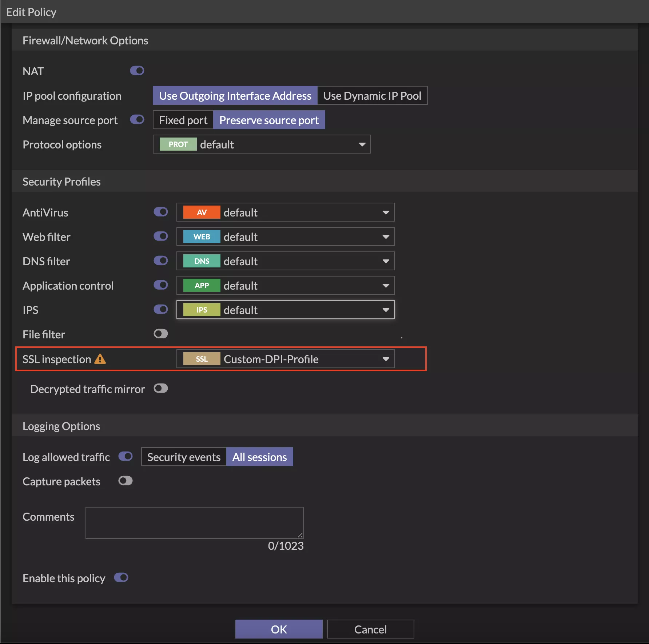Toggle the NAT switch
Image resolution: width=649 pixels, height=644 pixels.
[137, 71]
